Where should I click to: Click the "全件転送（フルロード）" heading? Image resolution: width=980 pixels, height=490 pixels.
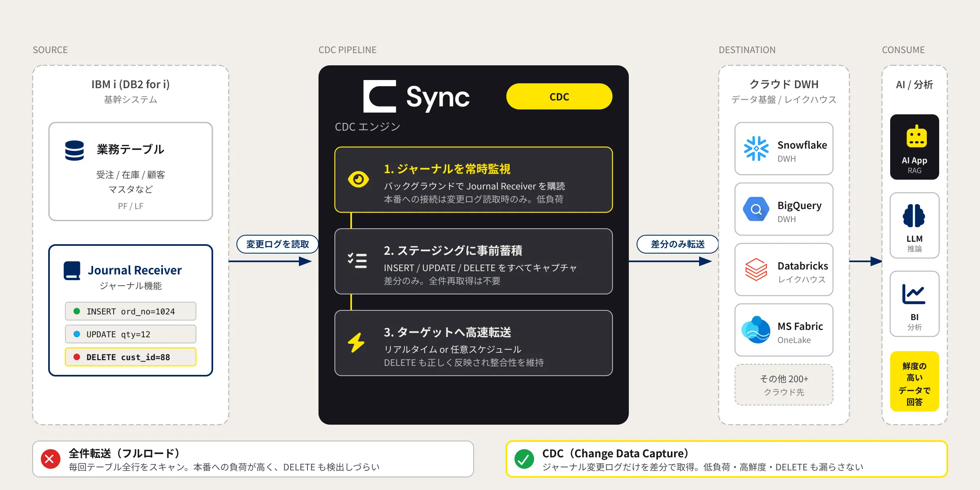click(125, 453)
